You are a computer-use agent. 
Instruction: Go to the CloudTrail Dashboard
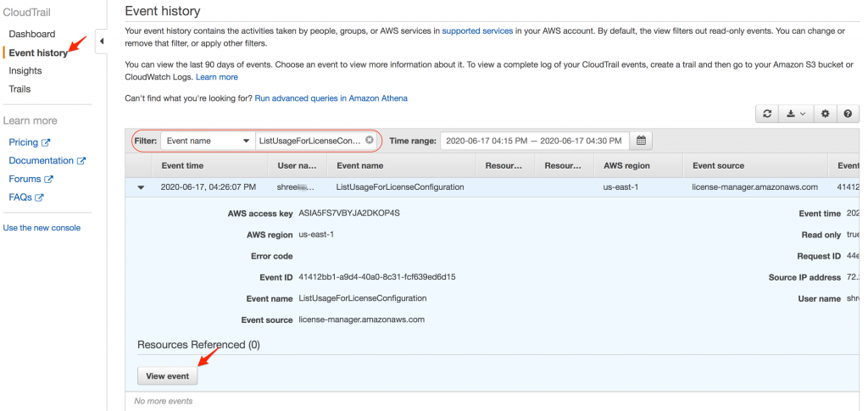[x=32, y=34]
